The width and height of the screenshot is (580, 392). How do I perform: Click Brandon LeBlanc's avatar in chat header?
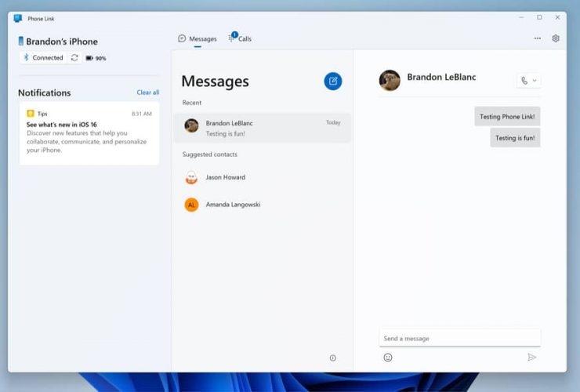(x=390, y=80)
